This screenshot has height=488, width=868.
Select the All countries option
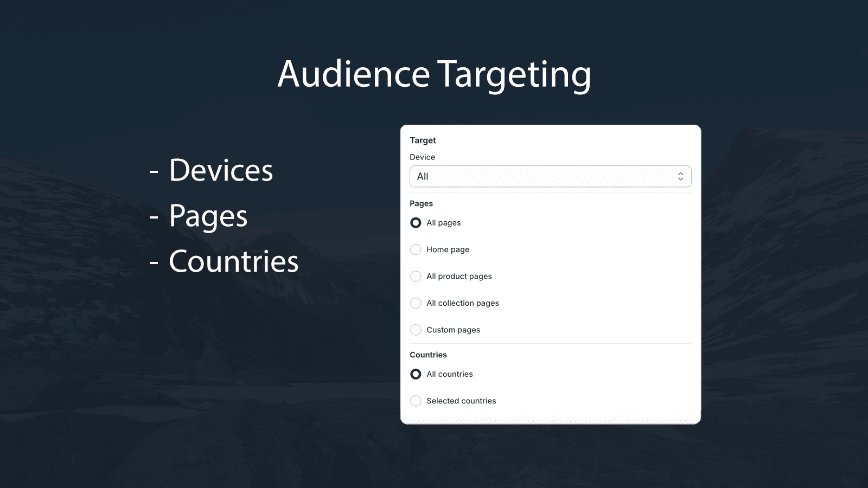coord(416,374)
